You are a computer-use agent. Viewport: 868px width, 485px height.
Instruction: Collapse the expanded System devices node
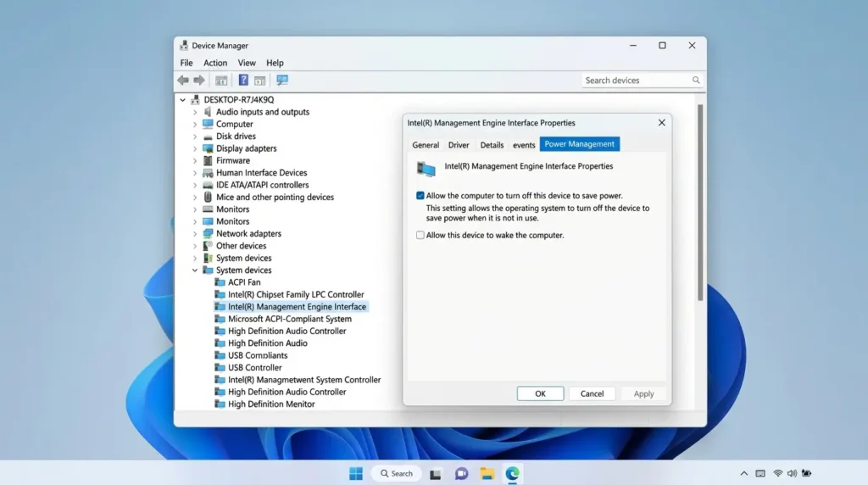pyautogui.click(x=195, y=270)
